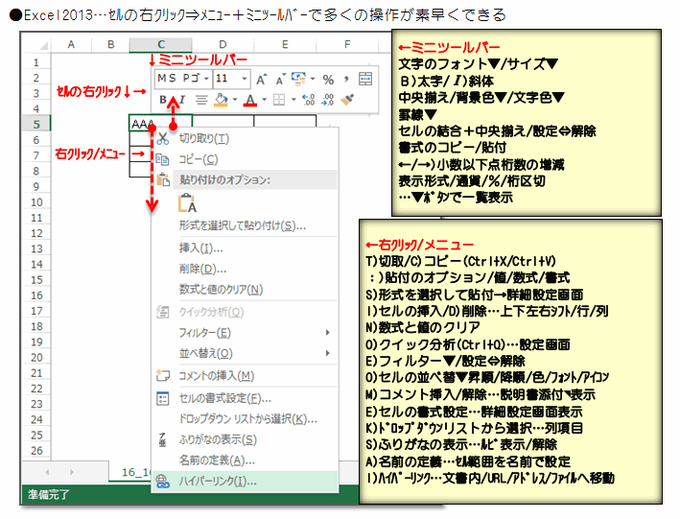
Task: Click the previous sheet navigation arrow
Action: (x=47, y=472)
